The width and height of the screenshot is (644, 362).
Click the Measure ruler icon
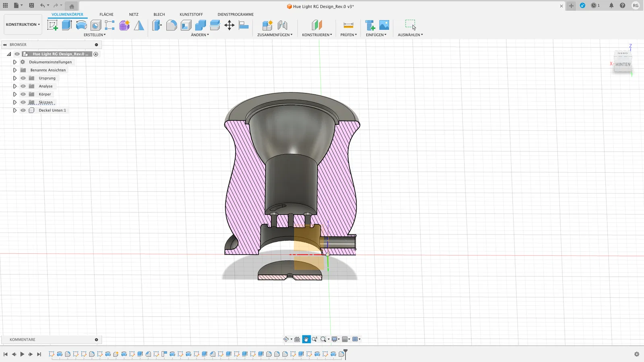pos(348,25)
